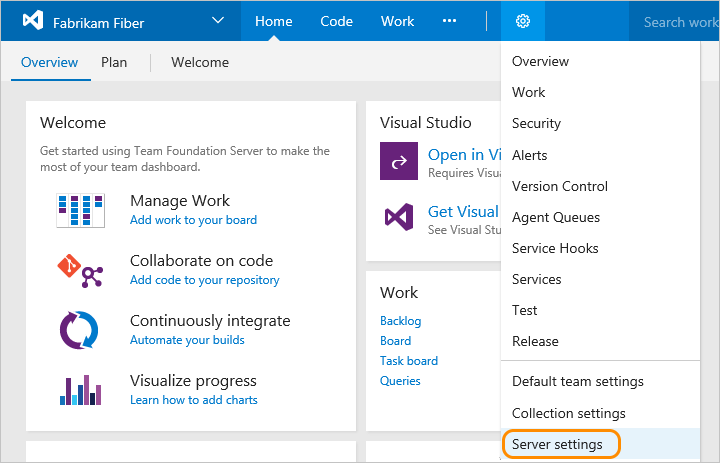Click the Visual Studio logo icon
Screen dimensions: 720x463
pos(33,21)
